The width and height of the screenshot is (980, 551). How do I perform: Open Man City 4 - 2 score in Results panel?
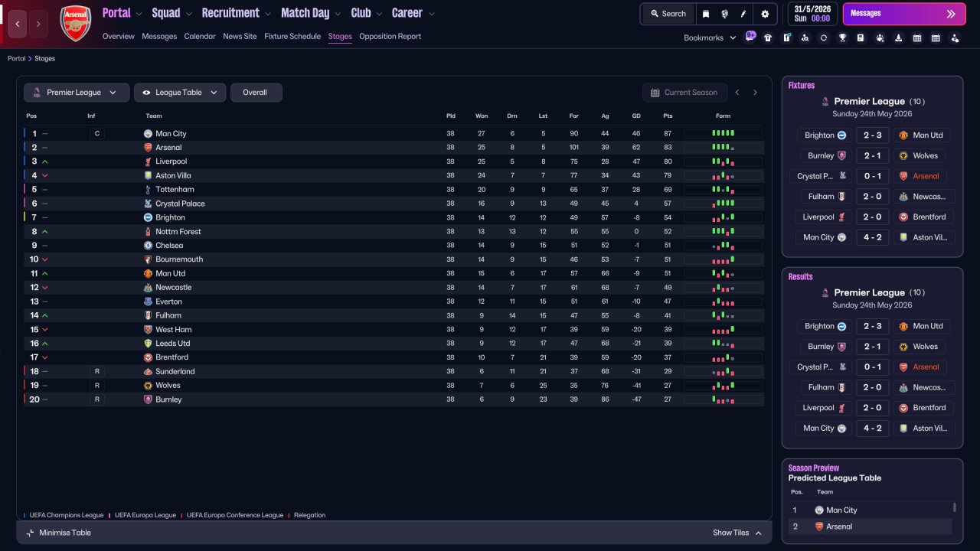tap(872, 429)
